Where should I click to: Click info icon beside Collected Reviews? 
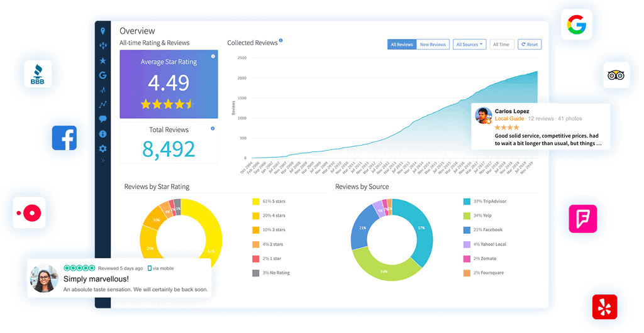pos(281,40)
